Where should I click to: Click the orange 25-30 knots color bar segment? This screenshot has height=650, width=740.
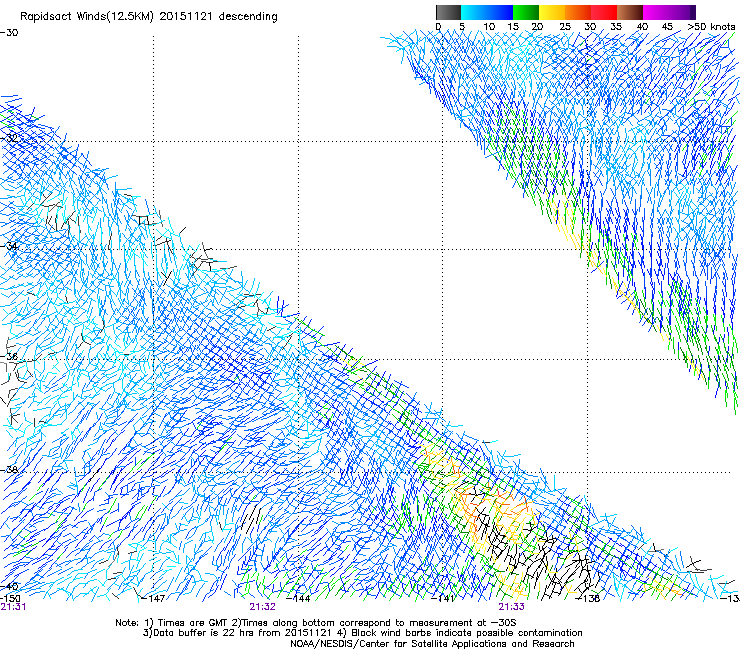(578, 12)
